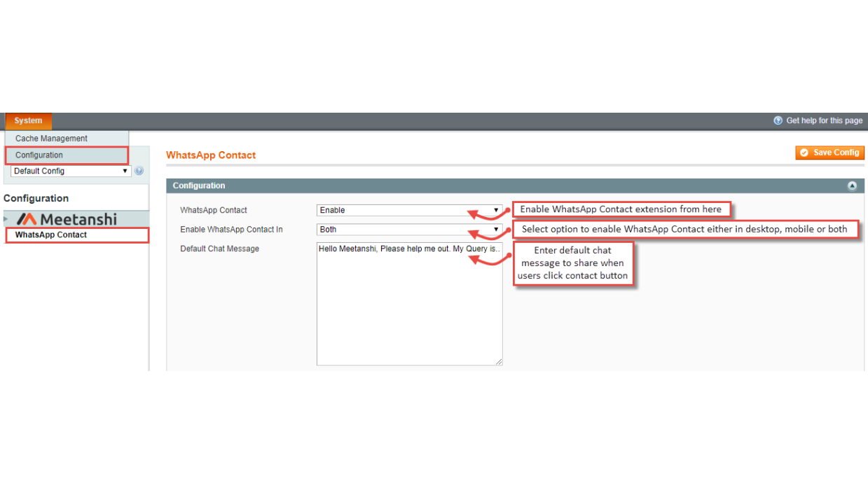
Task: Collapse the Configuration section with arrow icon
Action: (852, 186)
